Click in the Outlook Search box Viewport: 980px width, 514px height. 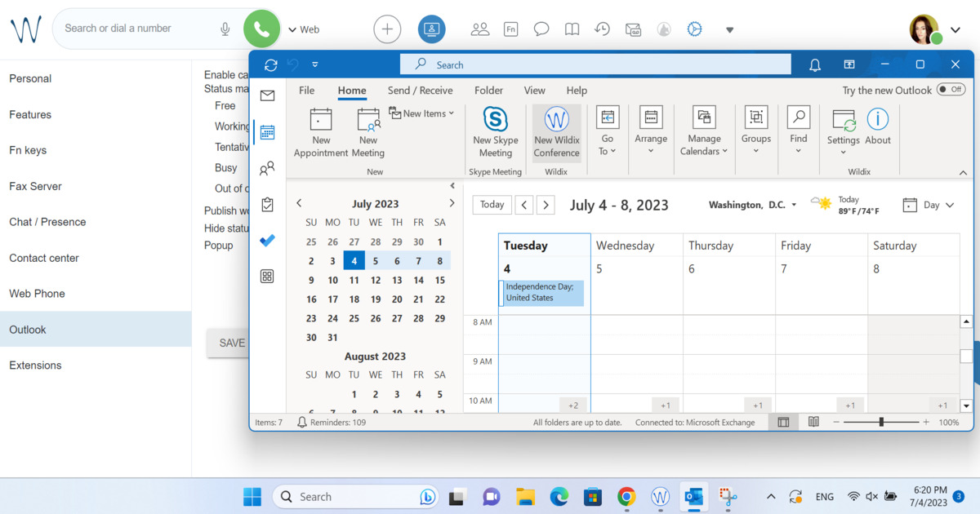point(596,65)
